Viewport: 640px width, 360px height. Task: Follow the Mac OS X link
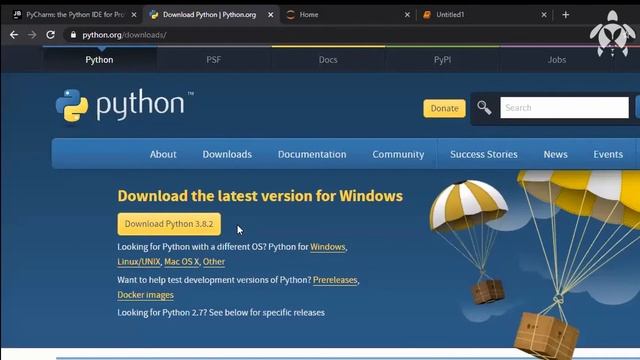pos(182,262)
